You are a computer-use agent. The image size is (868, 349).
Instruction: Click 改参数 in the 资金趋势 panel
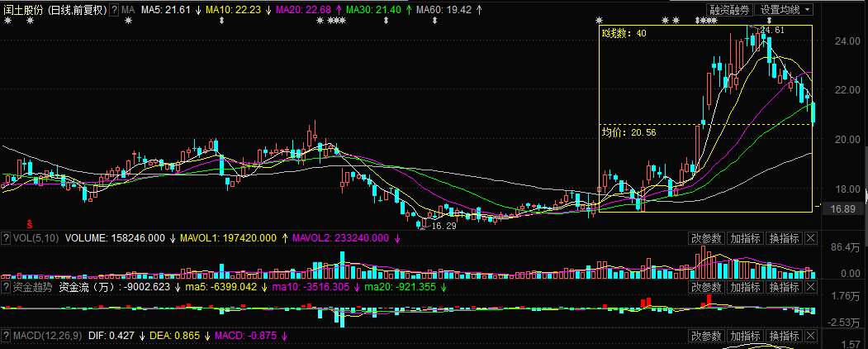click(x=706, y=287)
